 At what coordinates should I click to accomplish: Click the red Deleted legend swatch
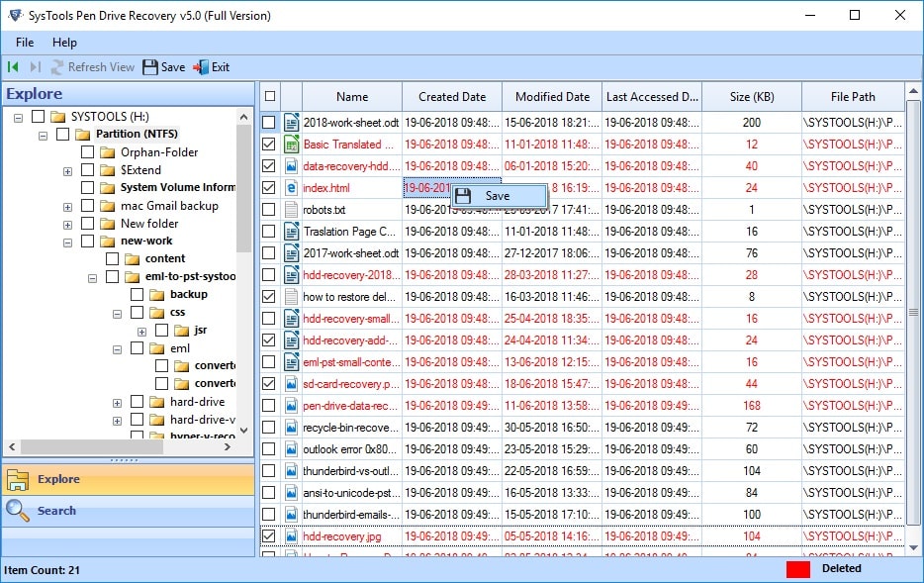coord(797,569)
